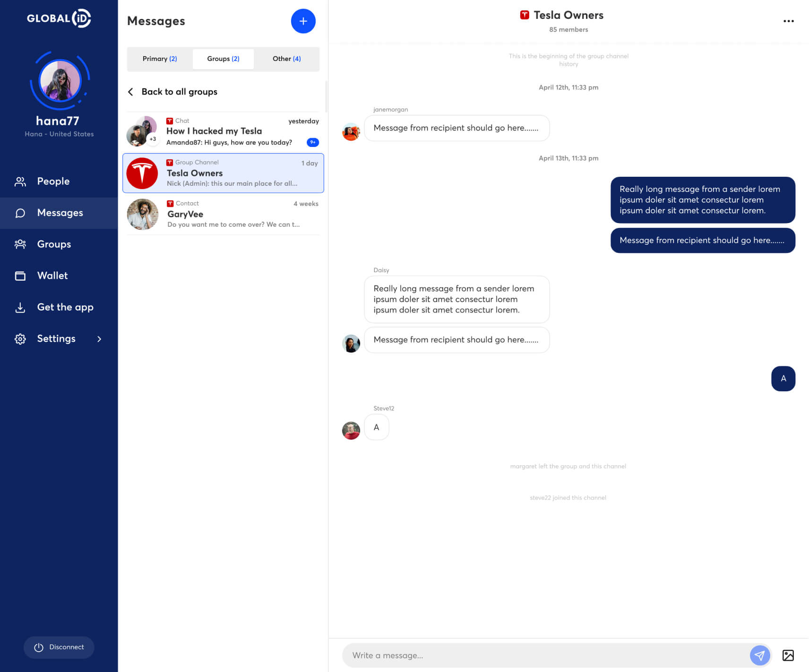Open hana77 profile avatar
The image size is (809, 672).
pyautogui.click(x=60, y=80)
